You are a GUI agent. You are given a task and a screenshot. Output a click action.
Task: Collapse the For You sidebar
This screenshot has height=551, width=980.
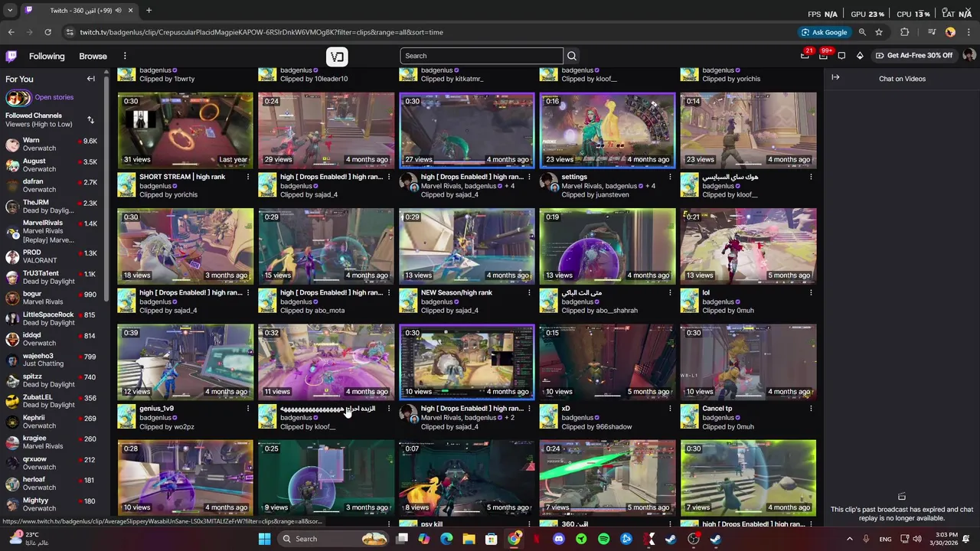tap(91, 79)
